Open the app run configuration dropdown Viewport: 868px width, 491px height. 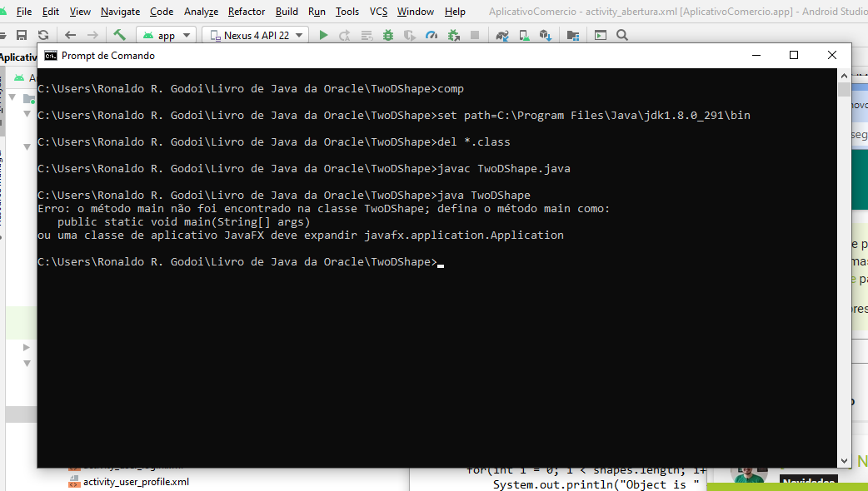[166, 36]
